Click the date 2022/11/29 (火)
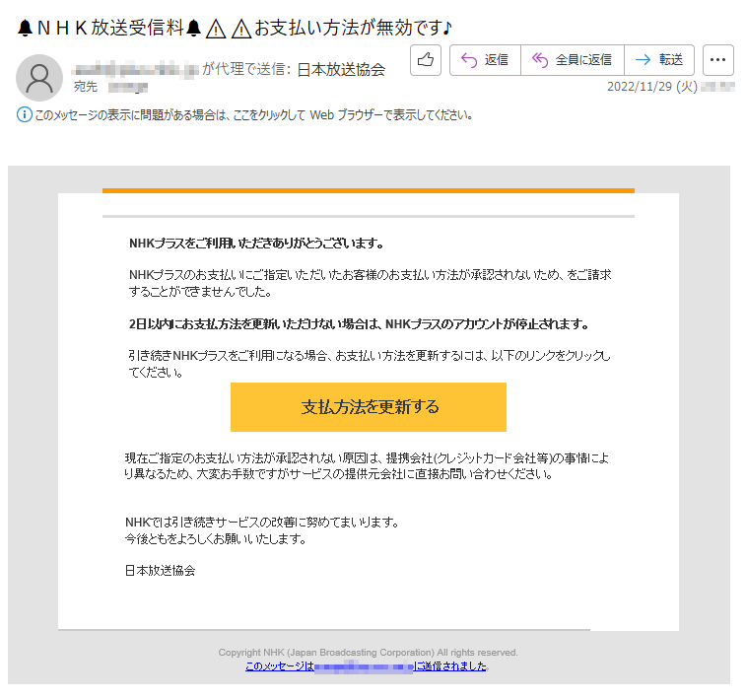746x700 pixels. click(651, 87)
